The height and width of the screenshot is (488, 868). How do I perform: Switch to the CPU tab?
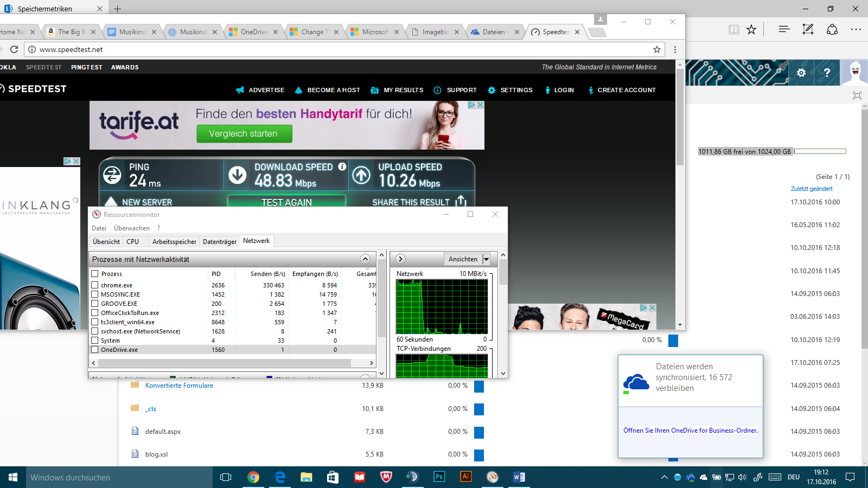pyautogui.click(x=133, y=242)
